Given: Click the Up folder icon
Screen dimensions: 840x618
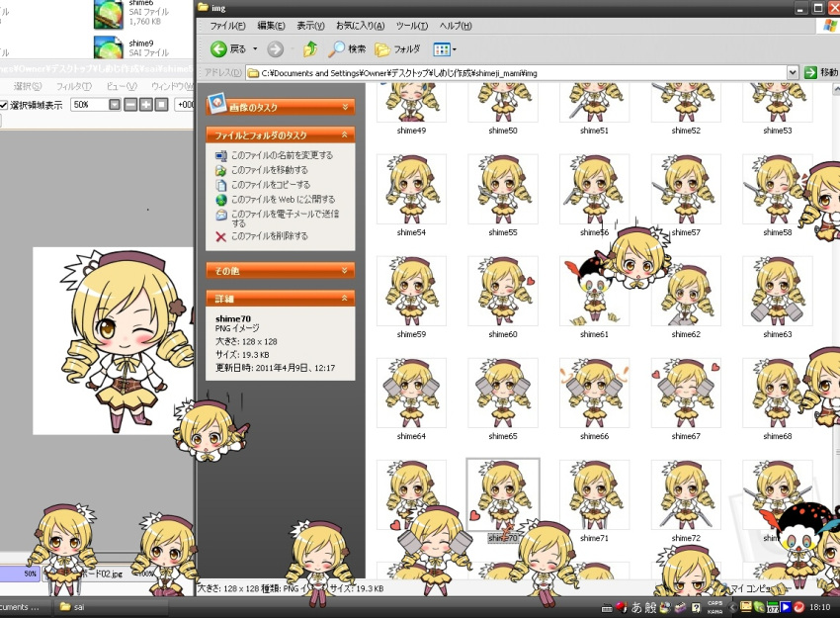Looking at the screenshot, I should coord(310,49).
